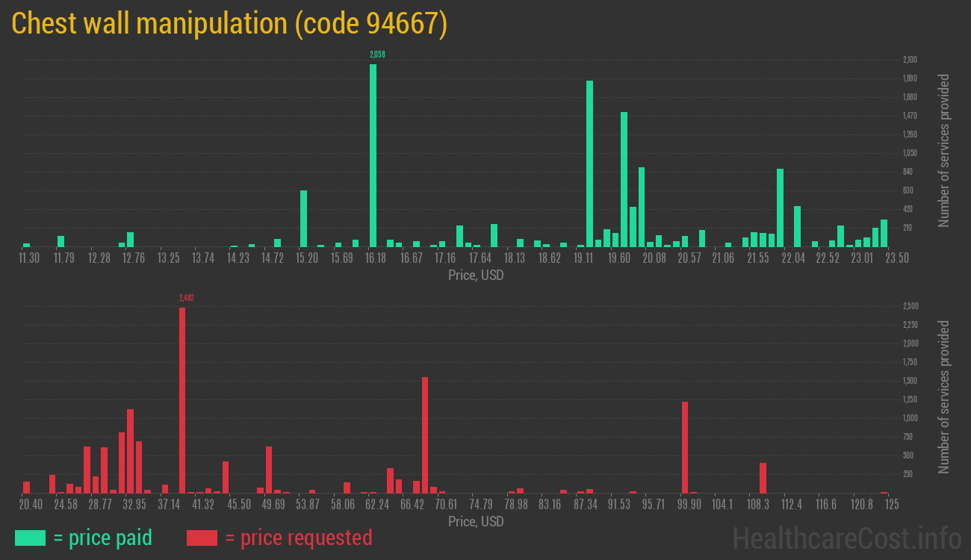
Task: Click the tallest green bar labeled 2,058
Action: point(373,155)
